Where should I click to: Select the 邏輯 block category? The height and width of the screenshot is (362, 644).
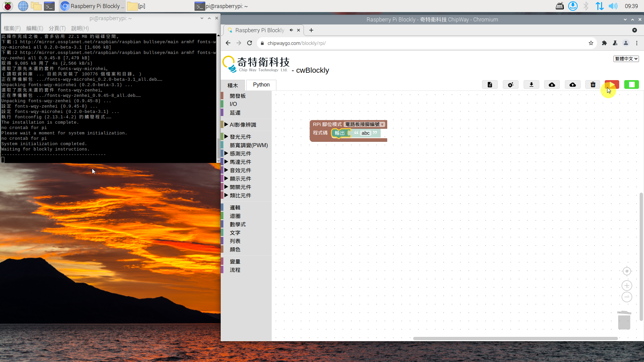(x=235, y=207)
